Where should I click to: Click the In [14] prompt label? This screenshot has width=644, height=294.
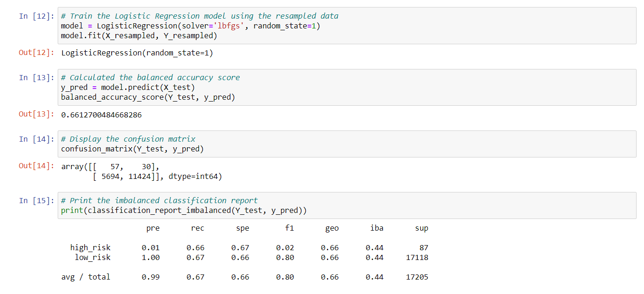(36, 139)
